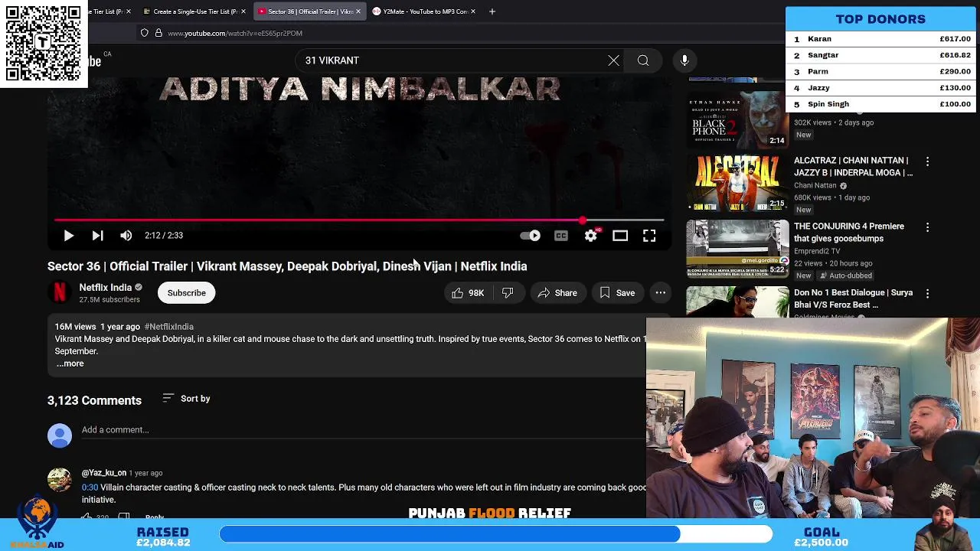
Task: Seek on the red video progress bar
Action: point(359,220)
